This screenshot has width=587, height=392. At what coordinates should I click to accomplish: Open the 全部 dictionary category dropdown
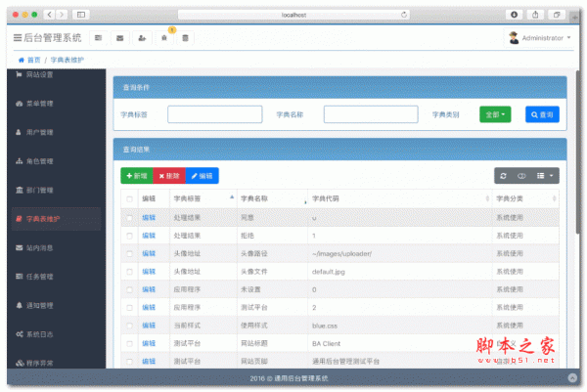[x=495, y=114]
